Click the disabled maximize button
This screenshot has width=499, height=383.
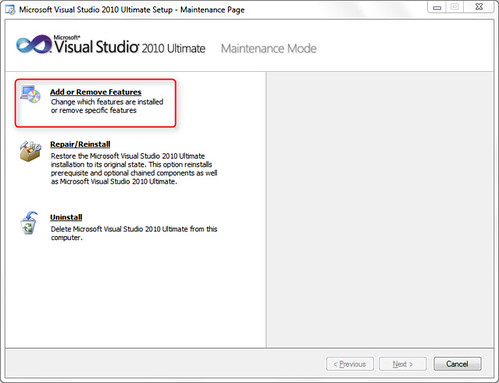pyautogui.click(x=455, y=7)
